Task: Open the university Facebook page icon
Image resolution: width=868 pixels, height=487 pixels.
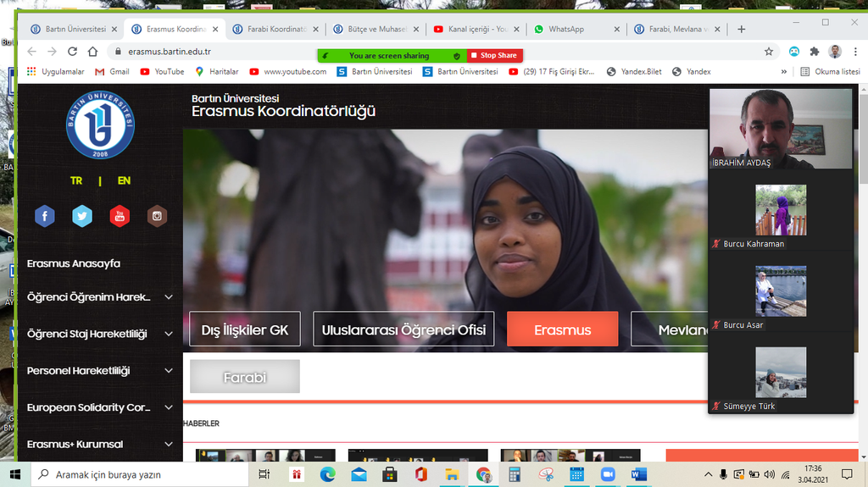Action: (44, 216)
